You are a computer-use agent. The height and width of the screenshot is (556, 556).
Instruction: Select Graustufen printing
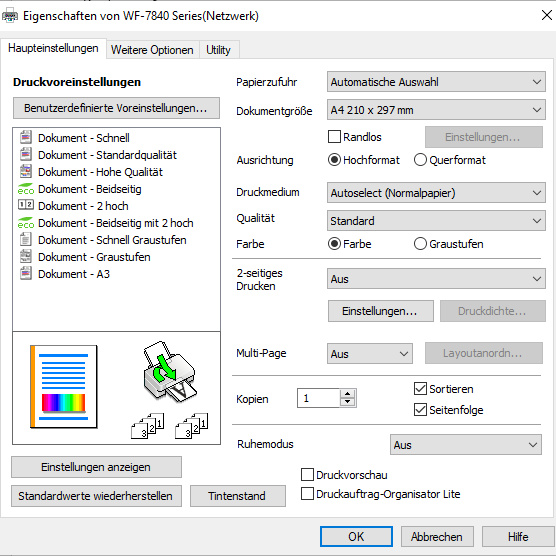[x=420, y=244]
